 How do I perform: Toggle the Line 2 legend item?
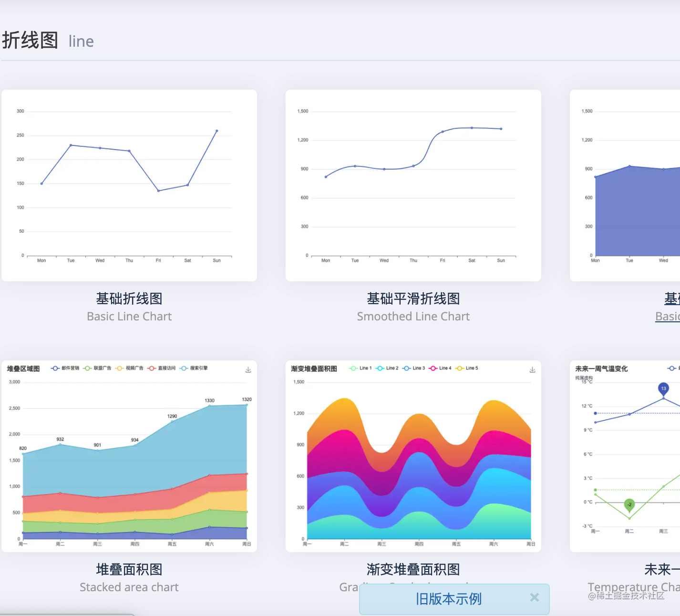pyautogui.click(x=387, y=368)
